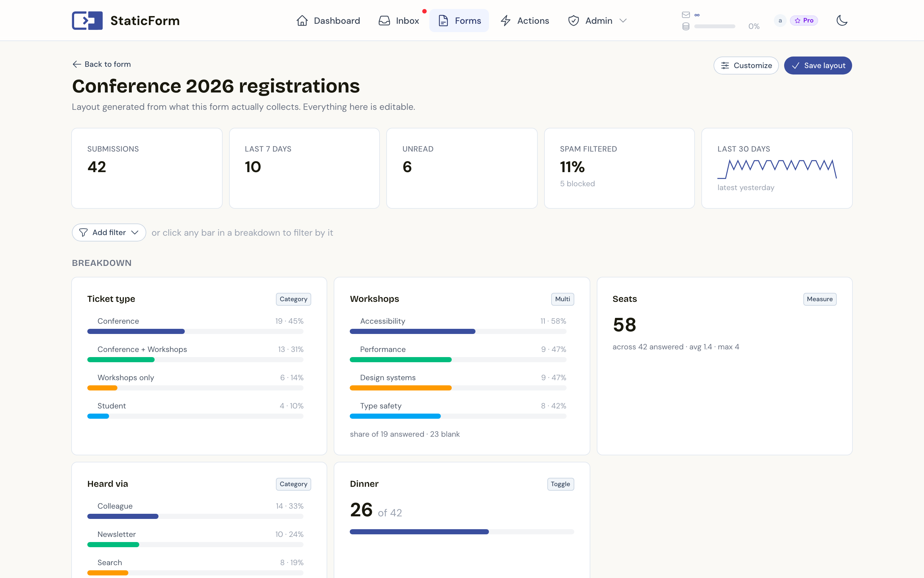Viewport: 924px width, 578px height.
Task: Click the Add filter funnel icon
Action: click(x=83, y=232)
